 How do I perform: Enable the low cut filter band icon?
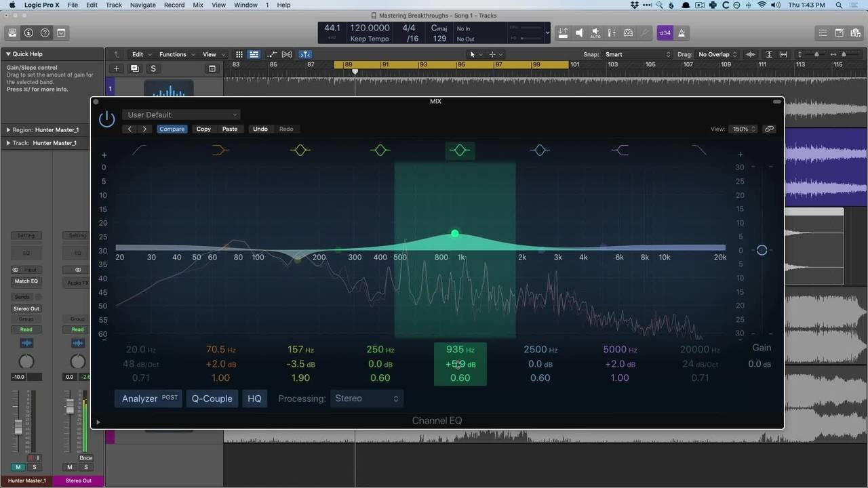140,150
